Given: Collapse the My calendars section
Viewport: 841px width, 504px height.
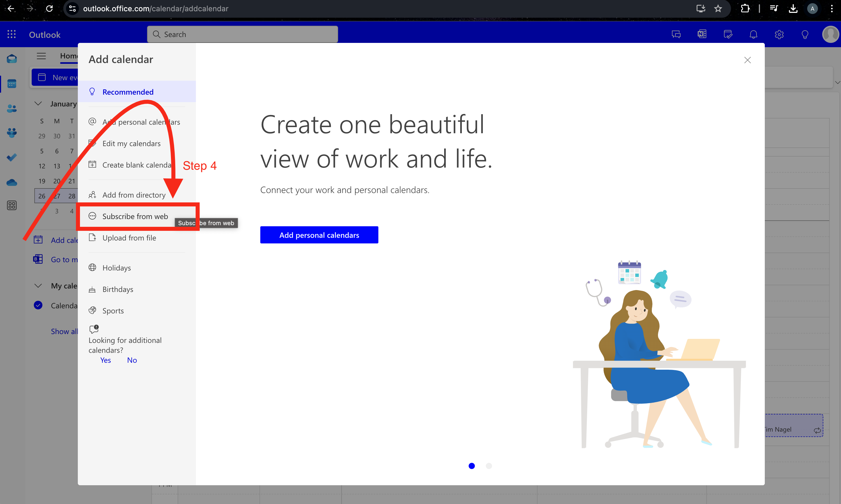Looking at the screenshot, I should point(38,286).
